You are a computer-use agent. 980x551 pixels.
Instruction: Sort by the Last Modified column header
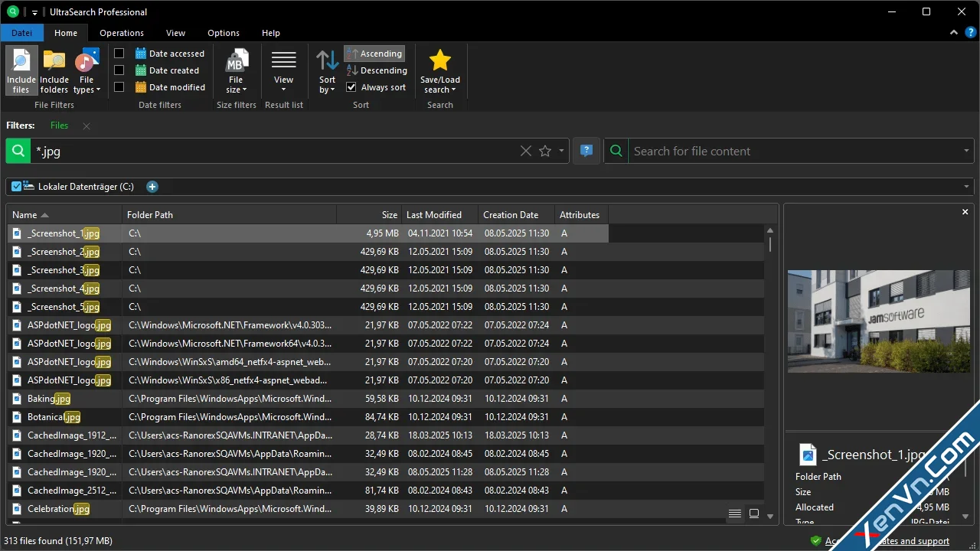click(440, 215)
